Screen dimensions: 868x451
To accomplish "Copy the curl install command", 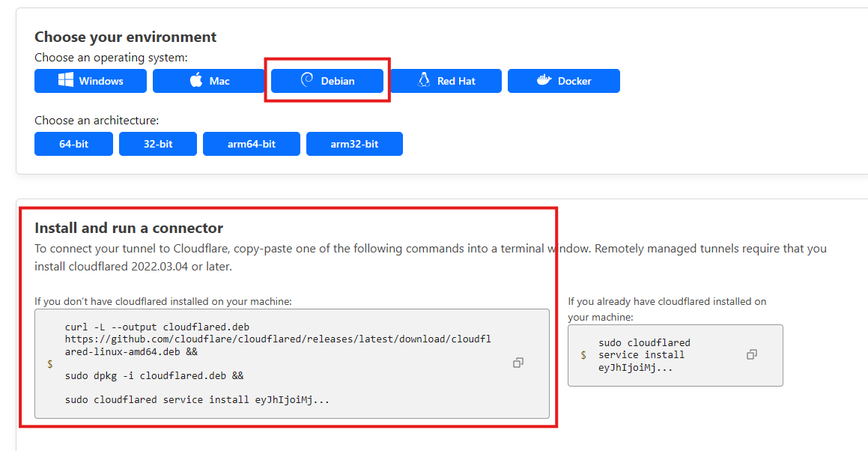I will [x=518, y=363].
